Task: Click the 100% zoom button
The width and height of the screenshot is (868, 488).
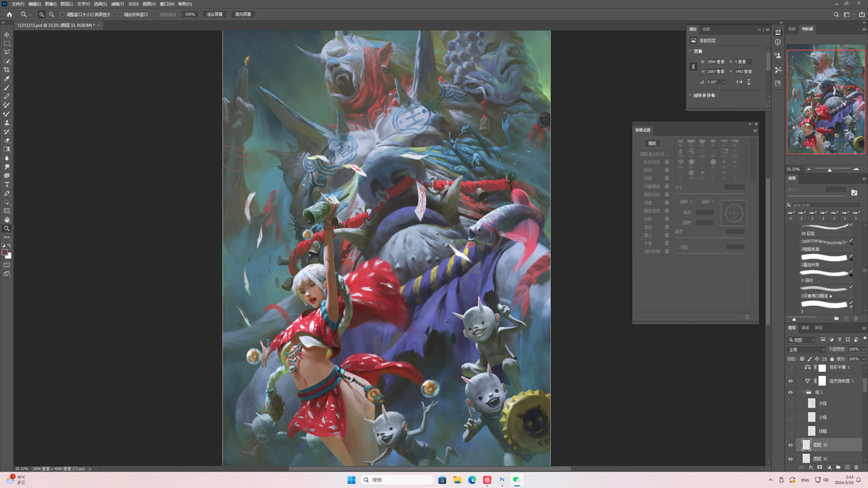Action: click(x=190, y=15)
